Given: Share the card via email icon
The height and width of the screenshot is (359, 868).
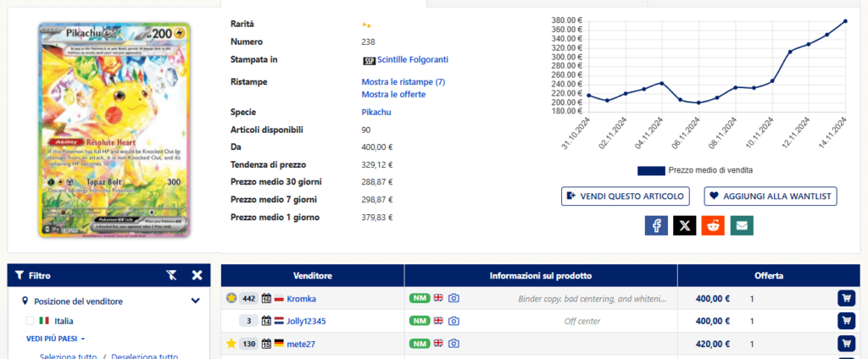Looking at the screenshot, I should [742, 225].
